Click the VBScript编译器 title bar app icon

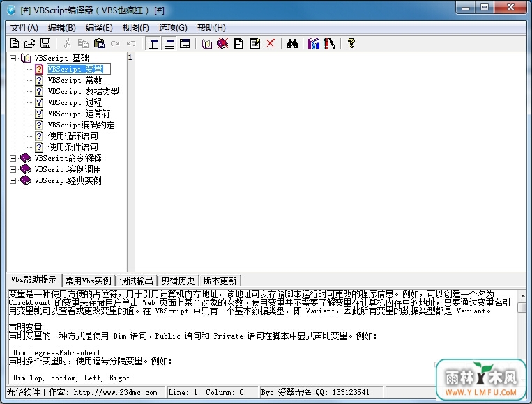(x=12, y=10)
